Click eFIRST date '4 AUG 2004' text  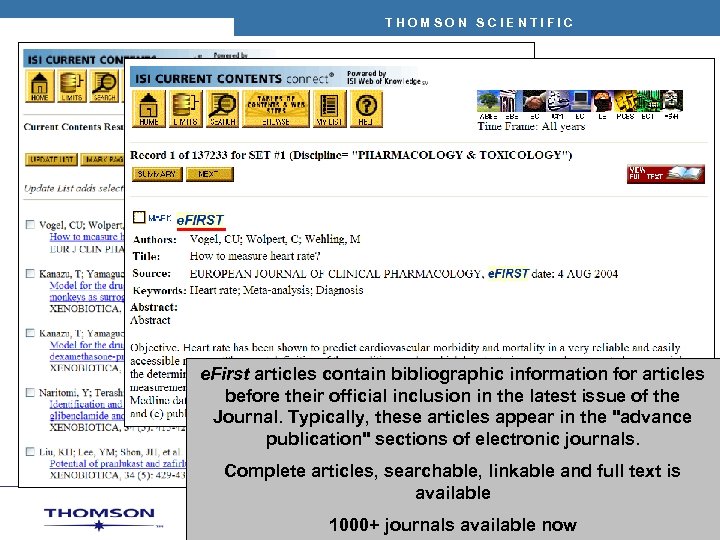(588, 274)
